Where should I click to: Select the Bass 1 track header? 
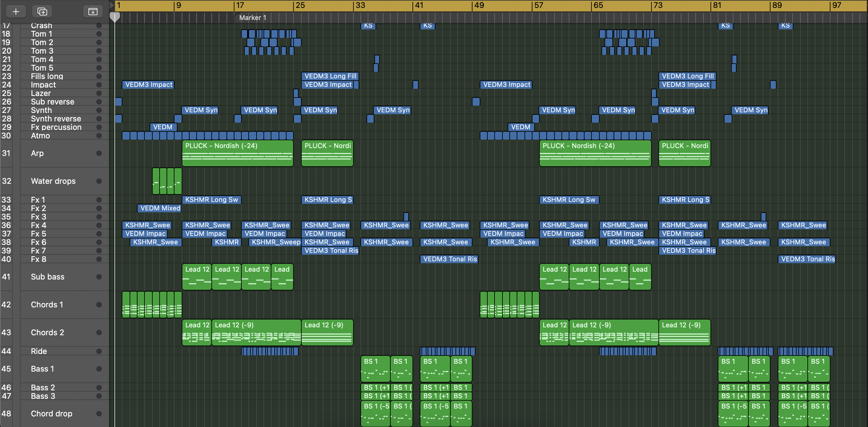pos(42,369)
